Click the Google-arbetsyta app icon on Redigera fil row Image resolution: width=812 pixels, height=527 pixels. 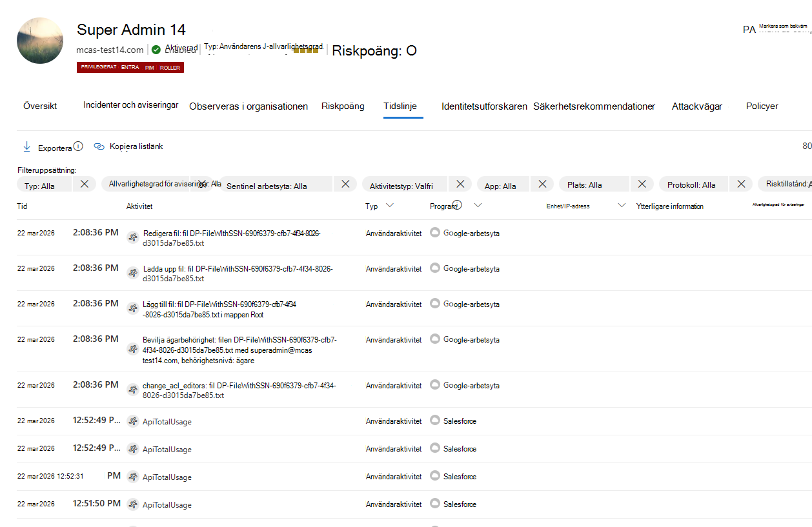click(435, 233)
